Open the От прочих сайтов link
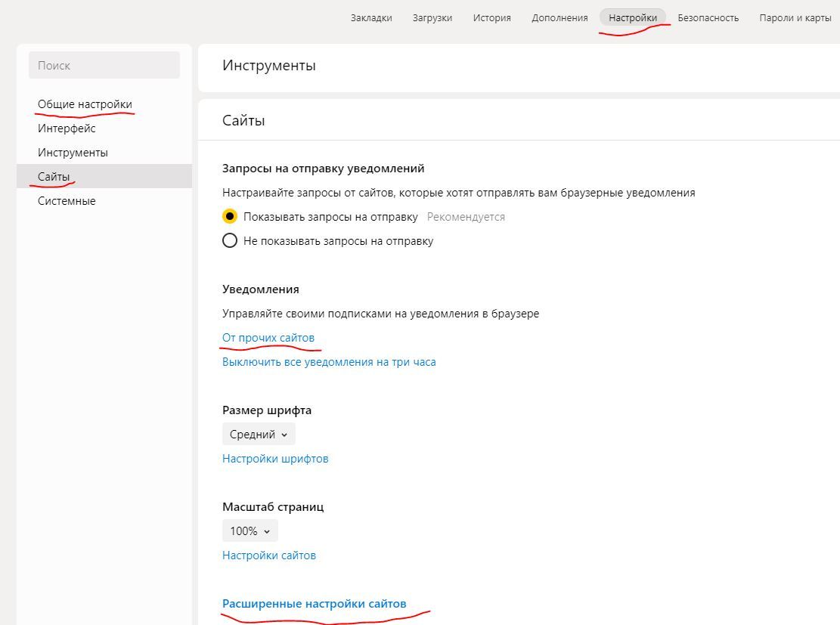Image resolution: width=840 pixels, height=625 pixels. 268,338
